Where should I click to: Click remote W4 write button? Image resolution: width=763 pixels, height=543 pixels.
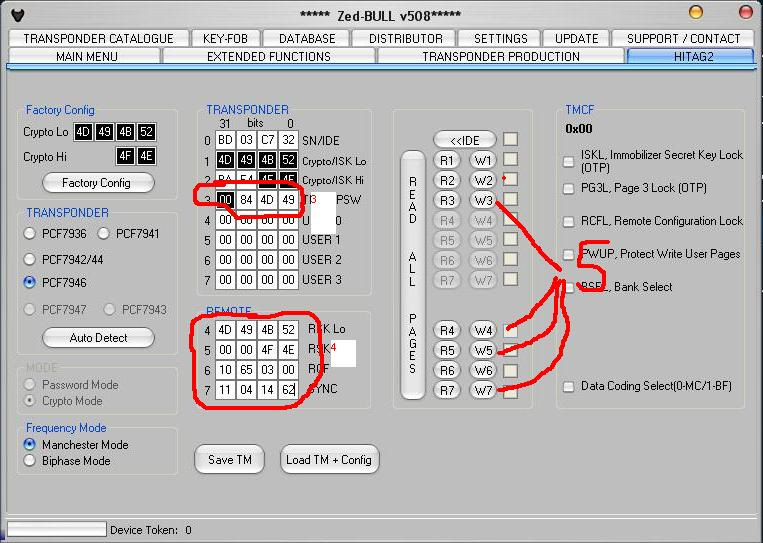[x=483, y=330]
